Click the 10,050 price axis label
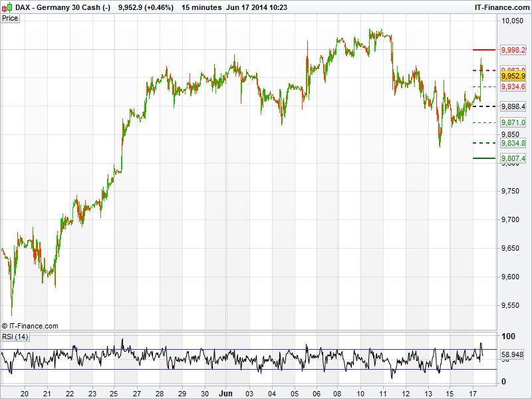 [513, 21]
